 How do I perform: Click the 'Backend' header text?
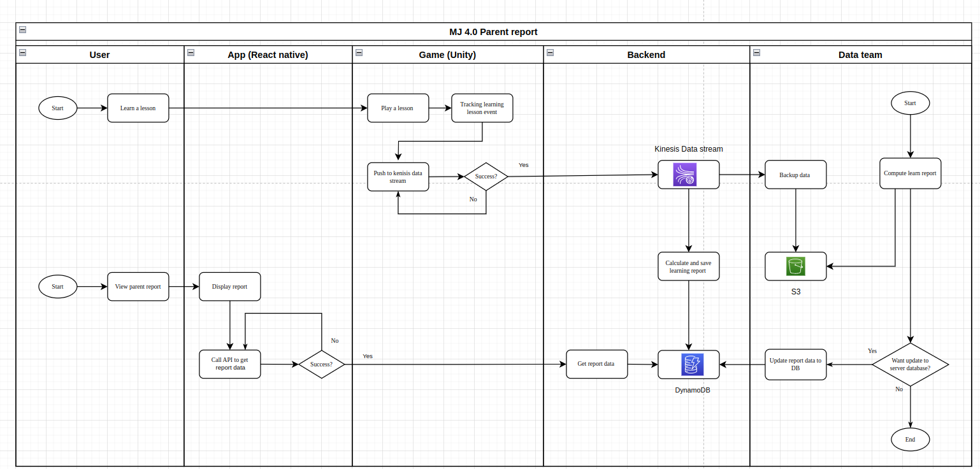tap(646, 55)
